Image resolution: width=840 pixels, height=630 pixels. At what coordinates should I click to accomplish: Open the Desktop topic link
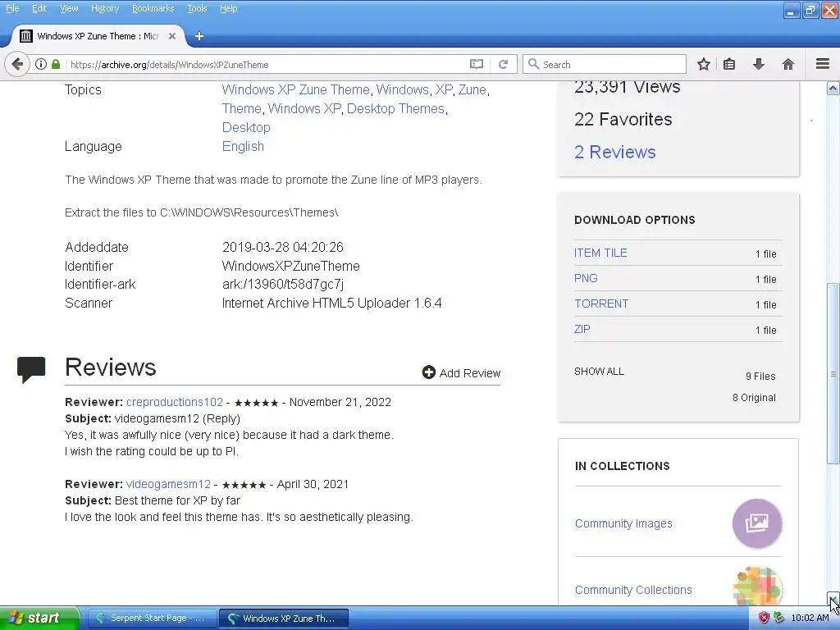[246, 127]
